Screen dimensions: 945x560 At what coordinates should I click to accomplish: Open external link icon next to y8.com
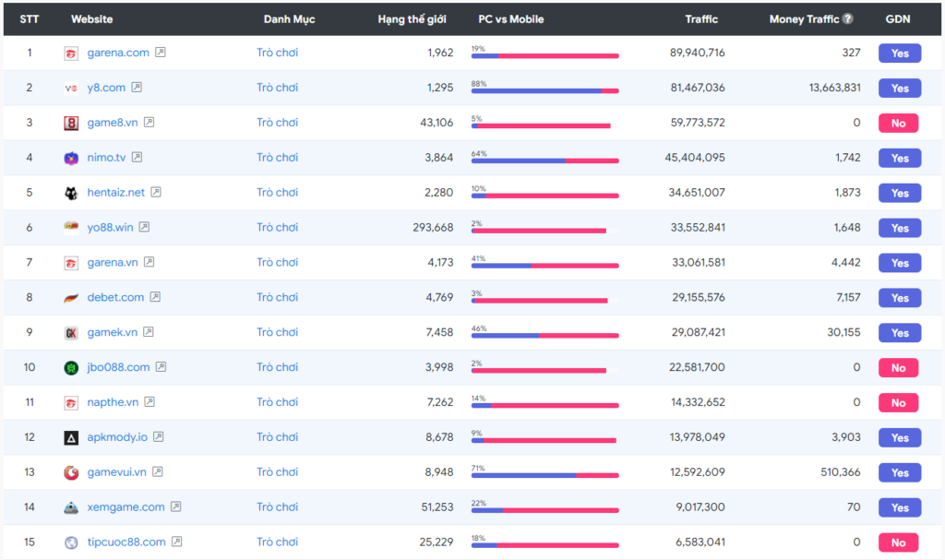click(x=137, y=88)
